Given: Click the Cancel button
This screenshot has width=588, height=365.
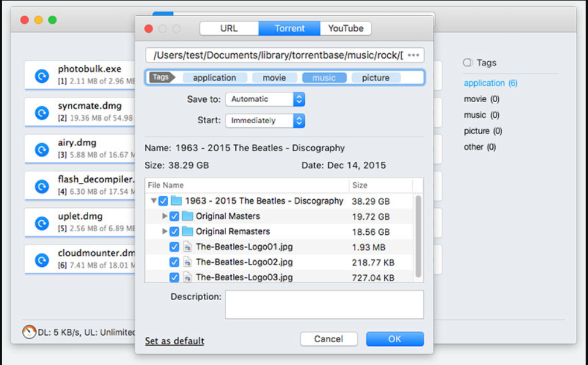Looking at the screenshot, I should click(329, 339).
